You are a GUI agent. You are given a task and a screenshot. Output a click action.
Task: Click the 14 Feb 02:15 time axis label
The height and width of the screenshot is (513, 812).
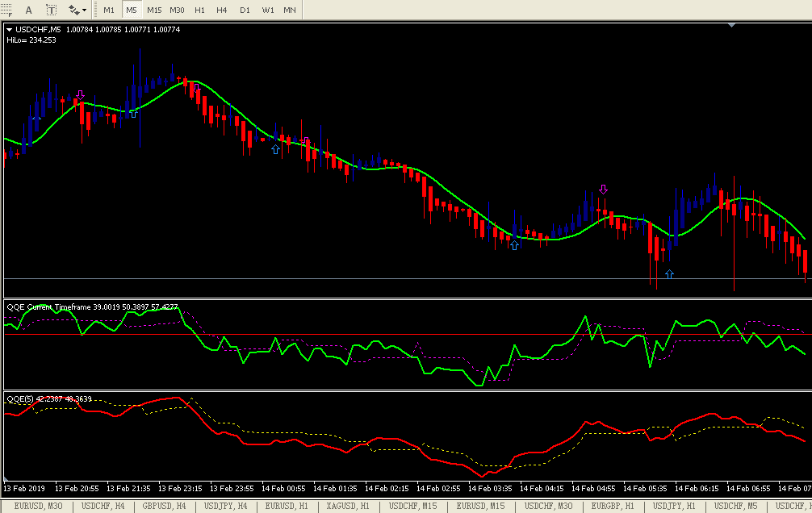pos(387,488)
